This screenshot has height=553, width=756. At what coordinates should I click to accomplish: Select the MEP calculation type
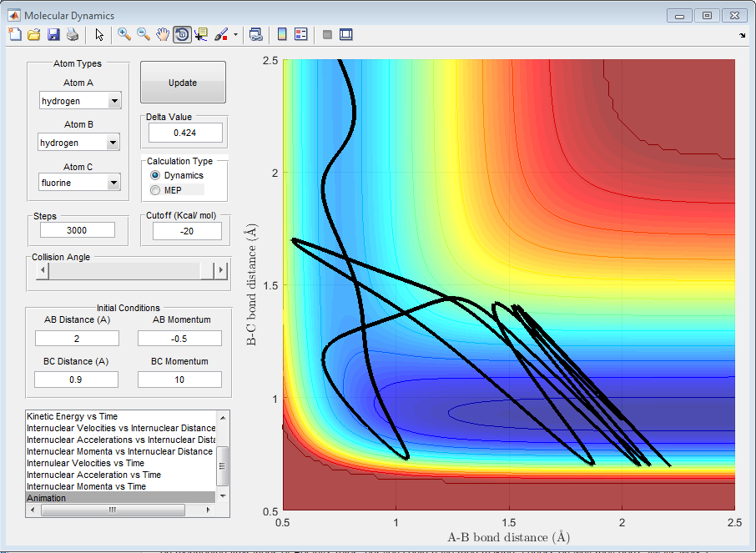pos(155,190)
